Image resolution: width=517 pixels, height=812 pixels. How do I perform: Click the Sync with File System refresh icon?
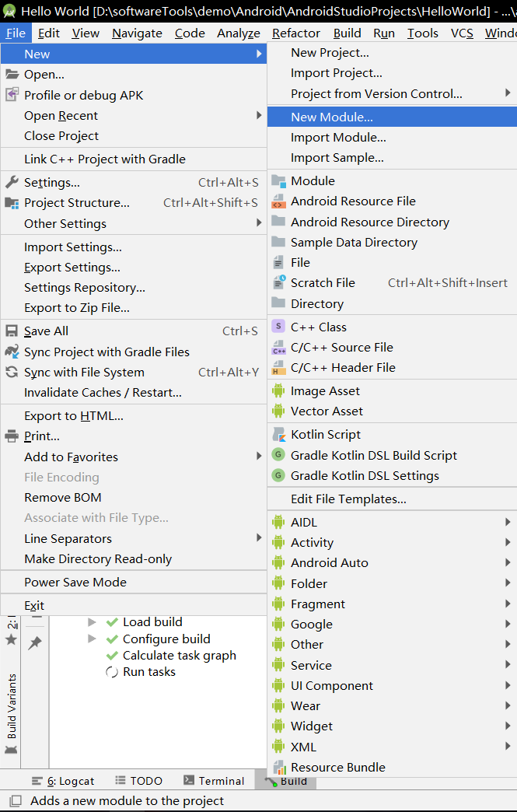coord(12,372)
